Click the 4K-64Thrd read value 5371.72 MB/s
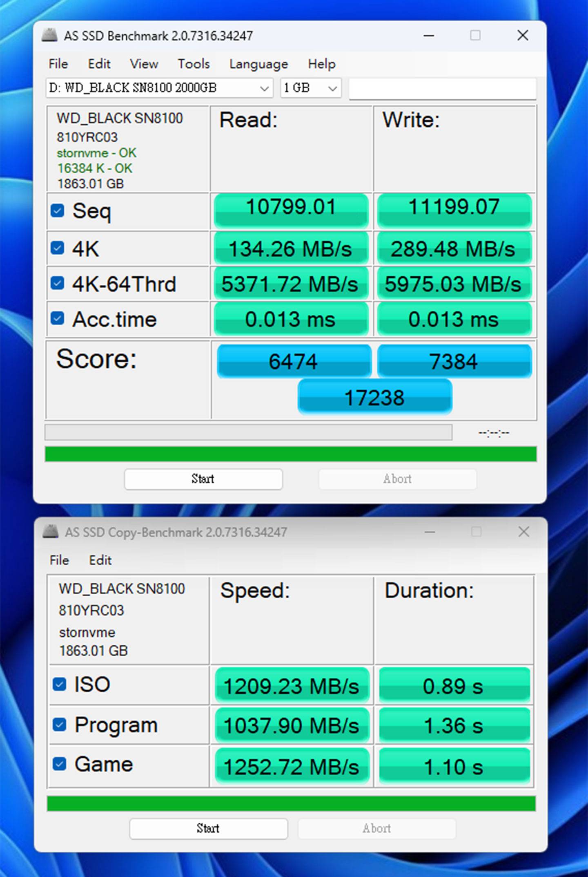This screenshot has height=877, width=588. [291, 283]
